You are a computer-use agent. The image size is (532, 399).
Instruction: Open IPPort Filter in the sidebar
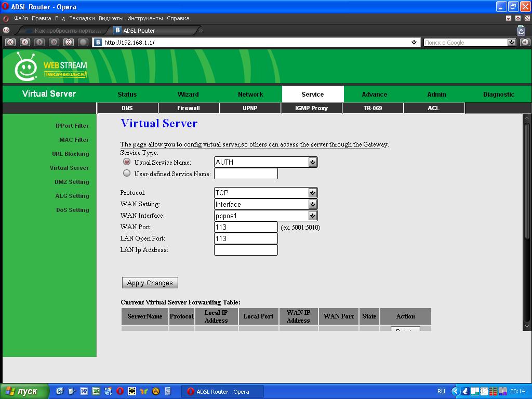[x=72, y=126]
